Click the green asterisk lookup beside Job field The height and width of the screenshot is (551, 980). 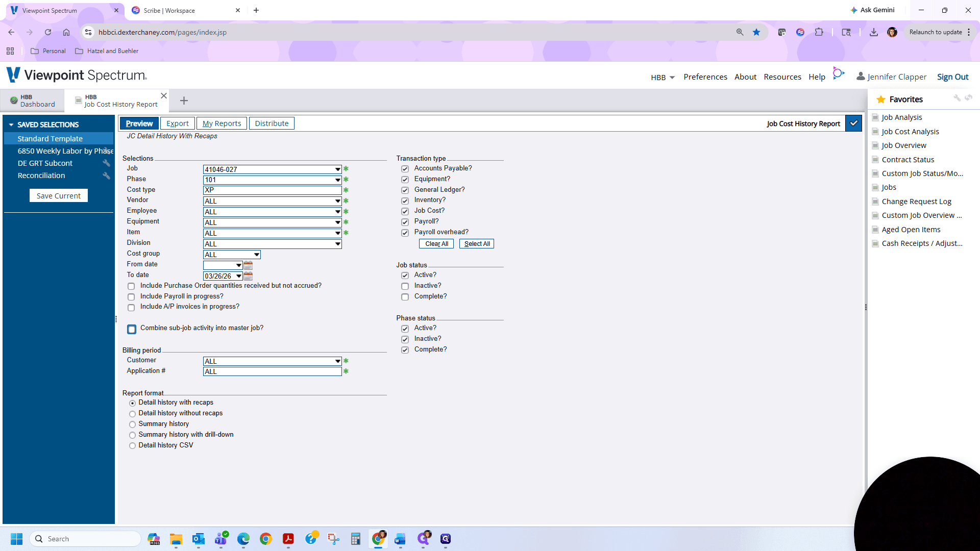(x=346, y=169)
